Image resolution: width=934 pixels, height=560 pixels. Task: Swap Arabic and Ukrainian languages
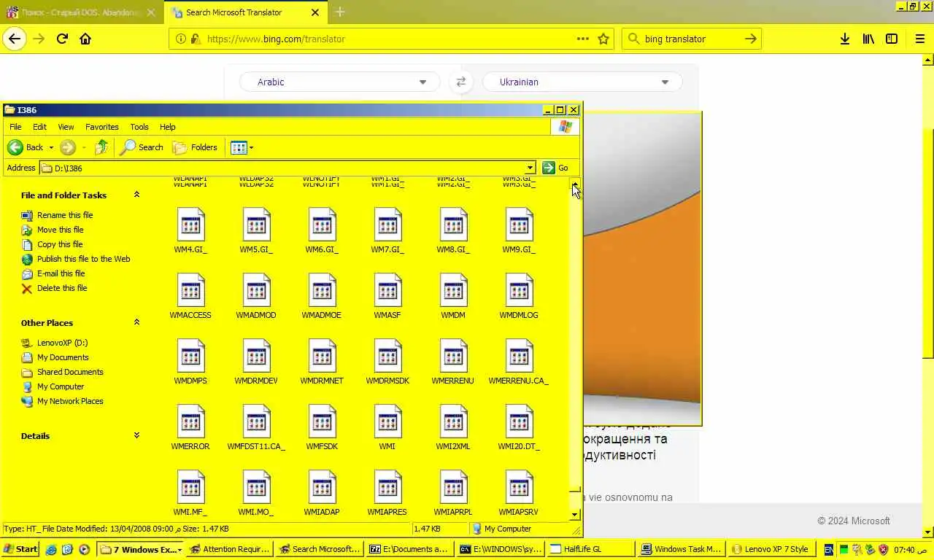(x=460, y=82)
